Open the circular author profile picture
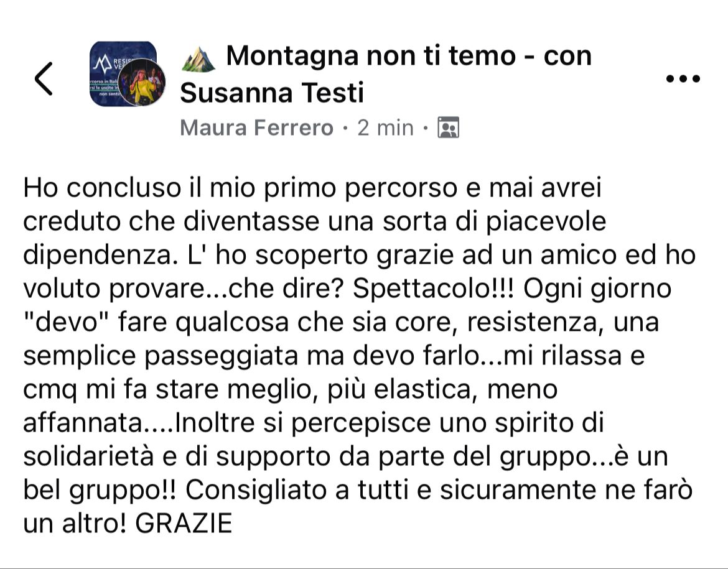The height and width of the screenshot is (569, 728). [142, 83]
